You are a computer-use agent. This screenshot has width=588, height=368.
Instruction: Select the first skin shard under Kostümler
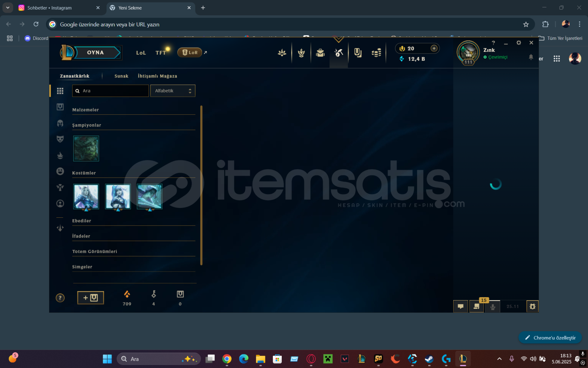point(86,197)
